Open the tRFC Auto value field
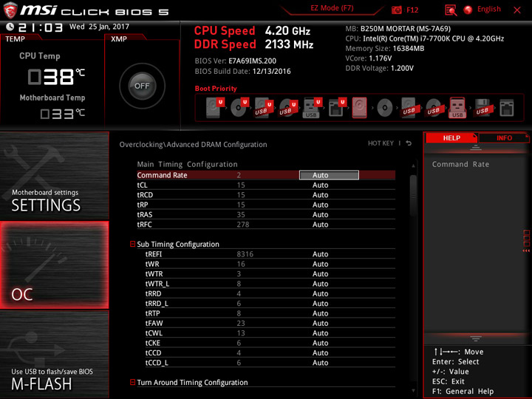 point(320,225)
